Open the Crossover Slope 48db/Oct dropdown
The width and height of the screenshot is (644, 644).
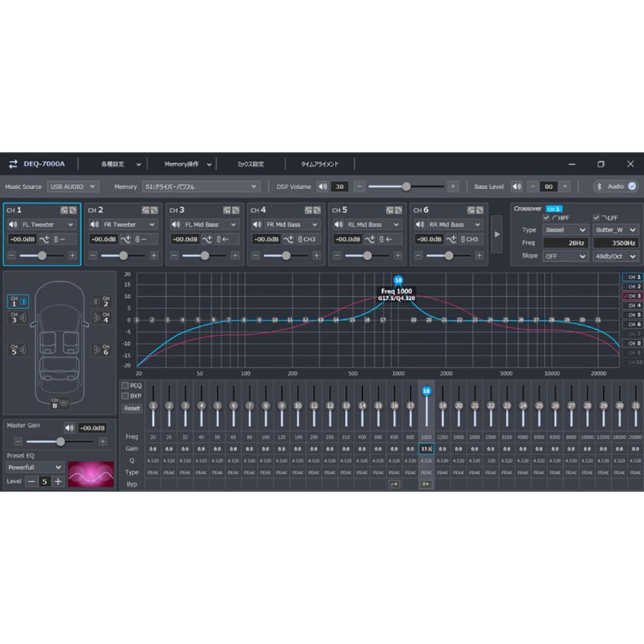pos(615,256)
